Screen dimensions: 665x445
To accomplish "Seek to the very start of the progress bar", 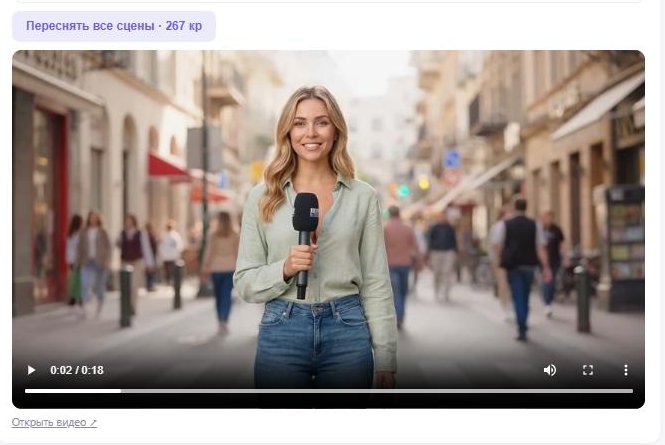I will point(26,391).
